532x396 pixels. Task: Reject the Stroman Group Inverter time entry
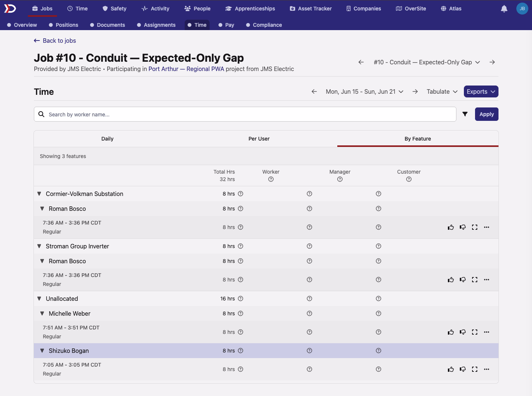click(x=463, y=280)
